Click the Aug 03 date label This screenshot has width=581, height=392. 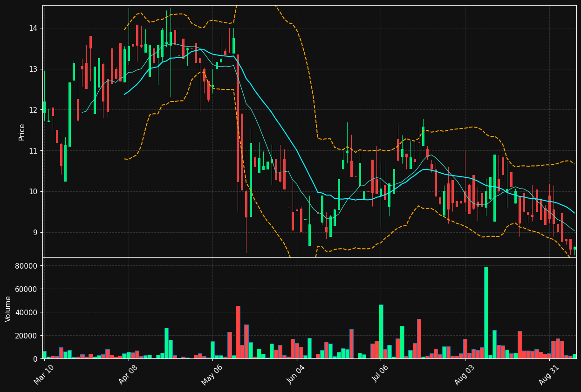click(x=465, y=375)
